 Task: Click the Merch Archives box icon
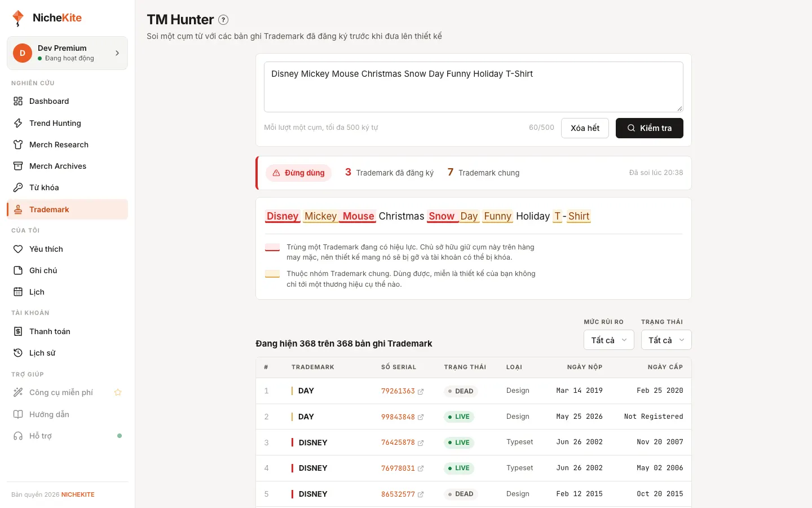click(18, 166)
